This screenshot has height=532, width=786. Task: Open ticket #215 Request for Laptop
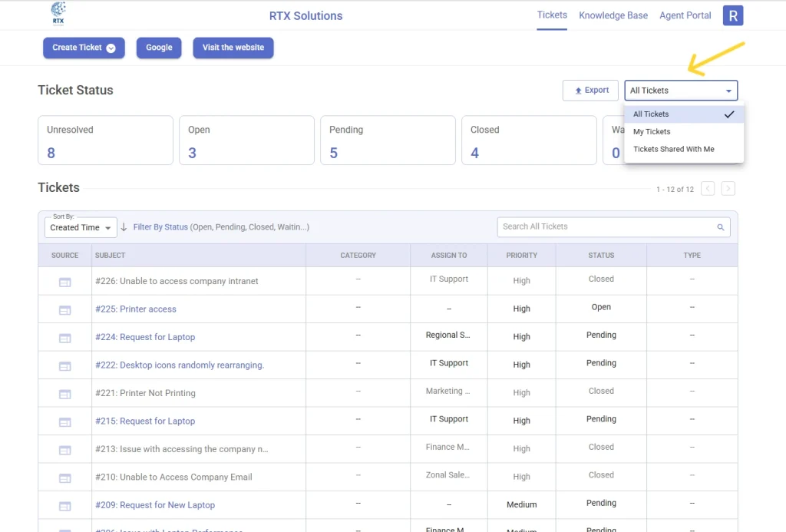click(x=145, y=421)
